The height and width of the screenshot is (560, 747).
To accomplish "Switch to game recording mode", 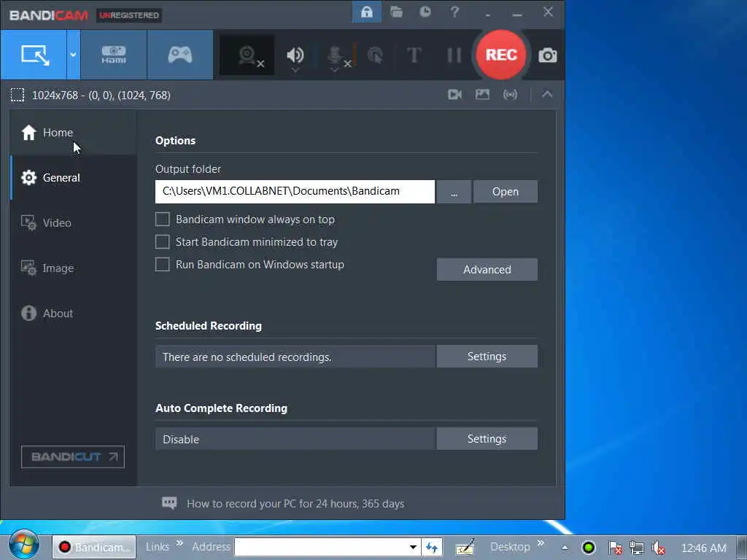I will click(x=180, y=55).
